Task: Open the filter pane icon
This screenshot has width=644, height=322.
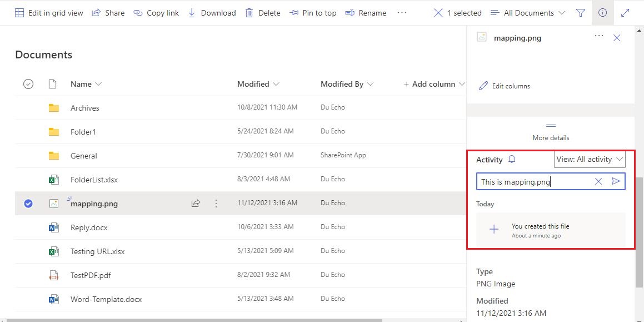Action: tap(580, 13)
